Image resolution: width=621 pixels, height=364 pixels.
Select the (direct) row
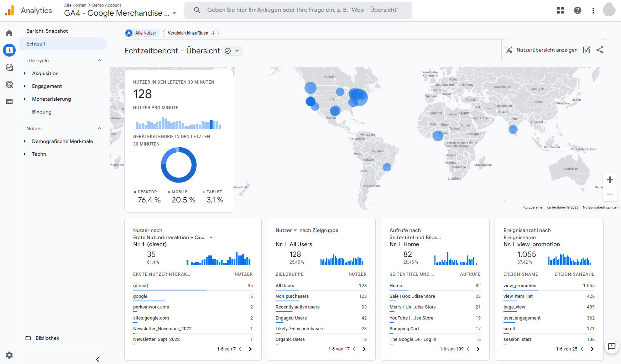(x=193, y=286)
